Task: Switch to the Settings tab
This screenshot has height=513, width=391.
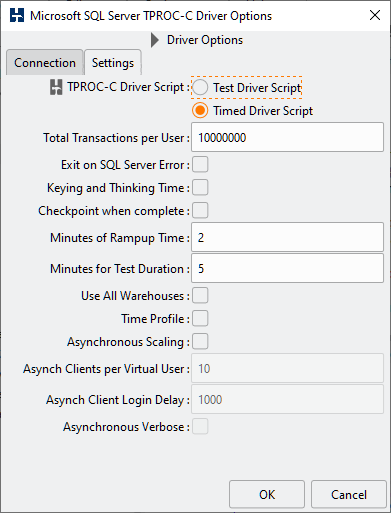Action: pos(113,63)
